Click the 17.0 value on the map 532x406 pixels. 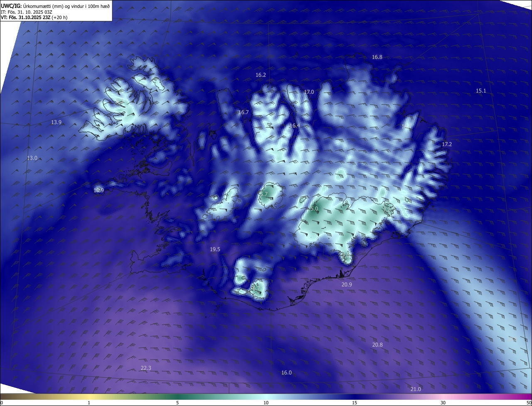[x=309, y=92]
